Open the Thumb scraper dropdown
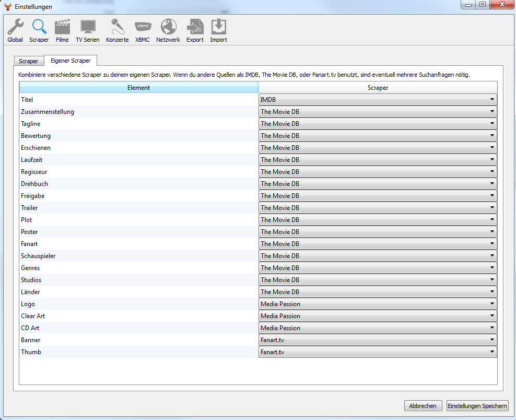516x420 pixels. [x=378, y=352]
